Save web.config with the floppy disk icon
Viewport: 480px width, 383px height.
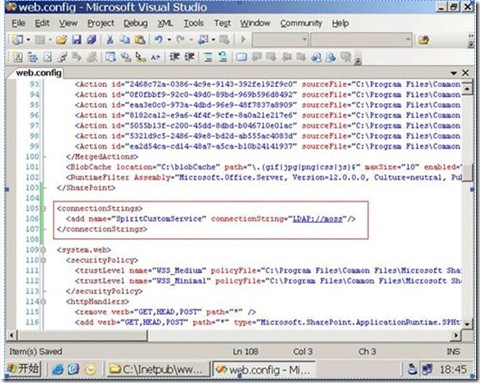click(77, 40)
